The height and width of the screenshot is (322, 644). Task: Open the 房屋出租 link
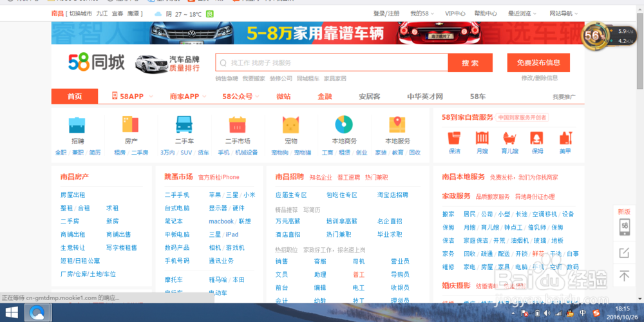pyautogui.click(x=73, y=194)
